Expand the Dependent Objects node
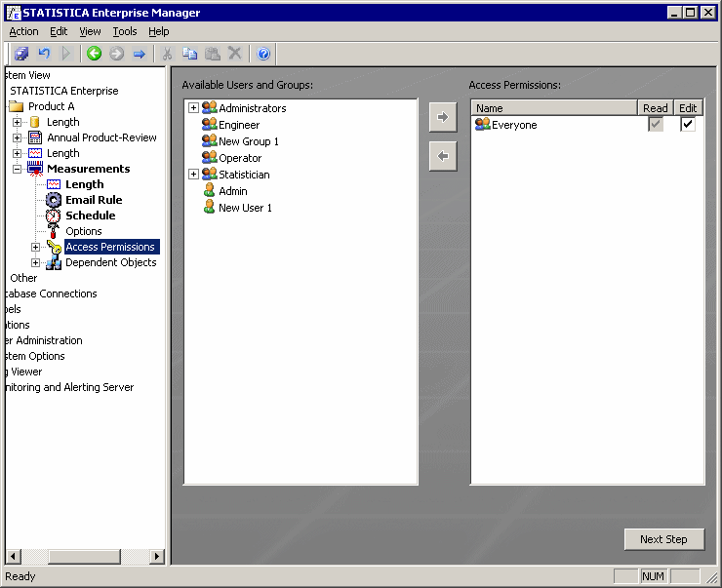 point(36,262)
